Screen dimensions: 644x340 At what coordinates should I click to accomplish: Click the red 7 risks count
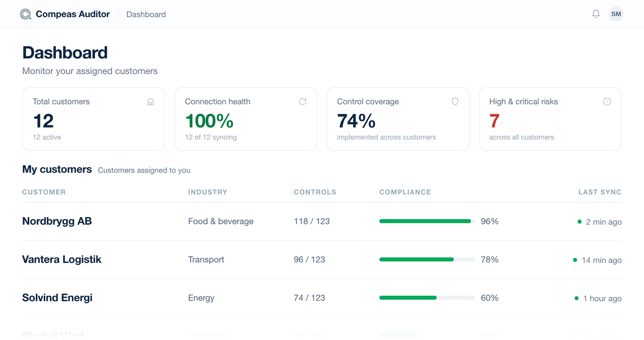pyautogui.click(x=495, y=121)
